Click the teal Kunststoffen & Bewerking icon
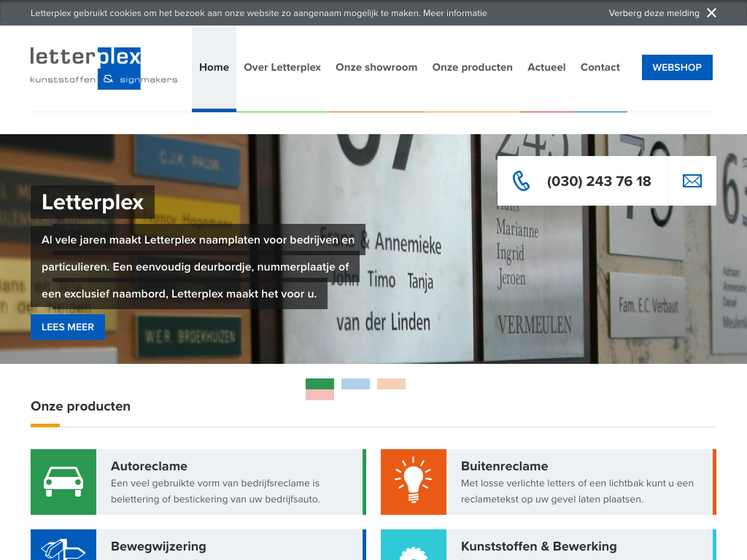747x560 pixels. 414,545
